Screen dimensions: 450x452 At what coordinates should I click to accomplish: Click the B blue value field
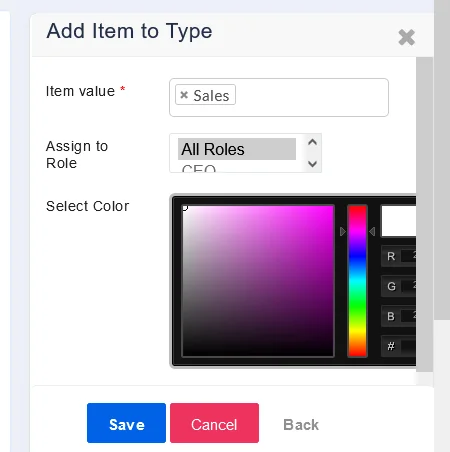click(x=408, y=316)
